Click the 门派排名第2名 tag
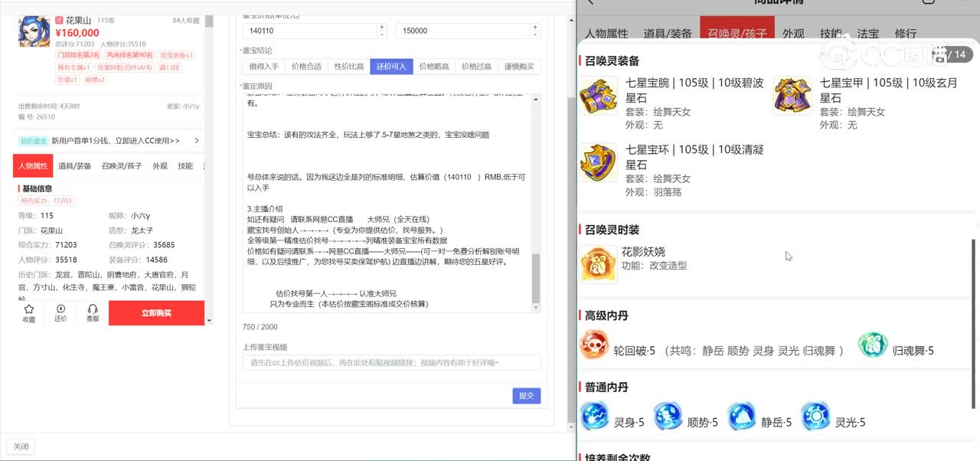This screenshot has height=461, width=980. (x=79, y=55)
